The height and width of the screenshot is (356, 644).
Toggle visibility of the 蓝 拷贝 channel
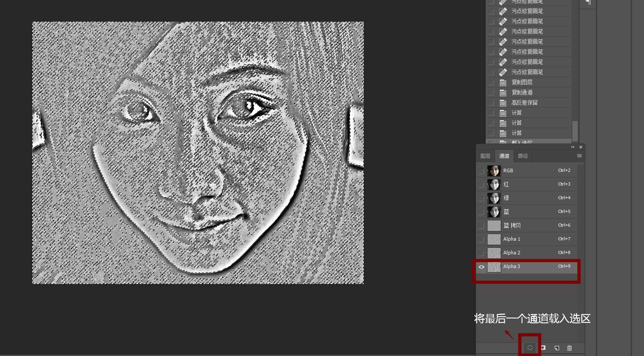pos(481,225)
